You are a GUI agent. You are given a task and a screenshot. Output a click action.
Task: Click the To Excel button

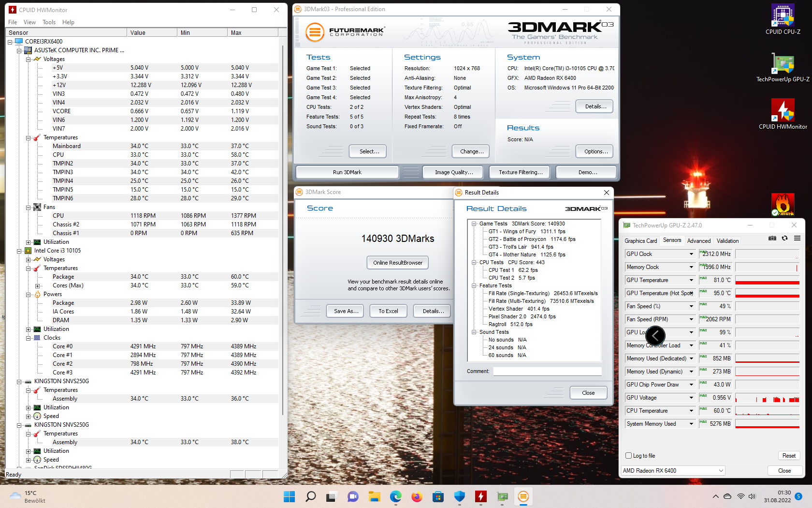click(389, 311)
